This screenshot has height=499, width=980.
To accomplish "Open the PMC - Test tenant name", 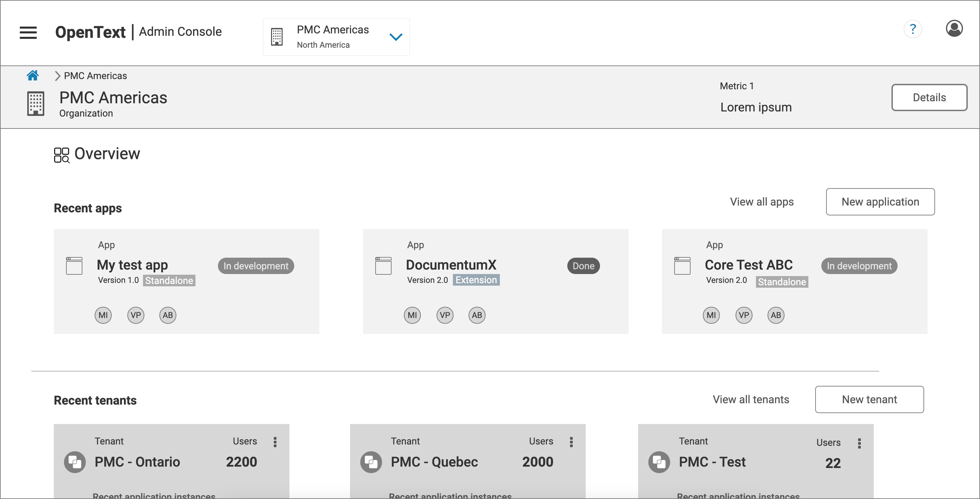I will click(713, 462).
